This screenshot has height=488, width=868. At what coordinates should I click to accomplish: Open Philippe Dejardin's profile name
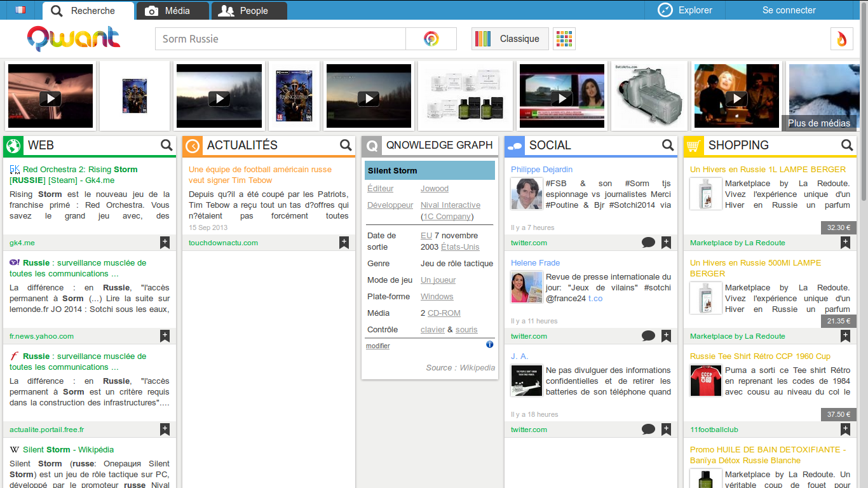(x=541, y=170)
